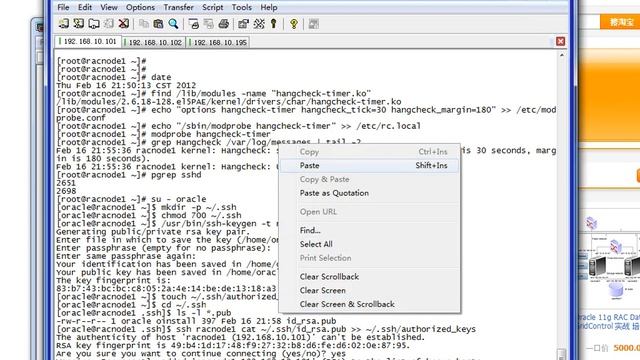This screenshot has width=640, height=360.
Task: Open the Transfer menu
Action: [x=178, y=7]
